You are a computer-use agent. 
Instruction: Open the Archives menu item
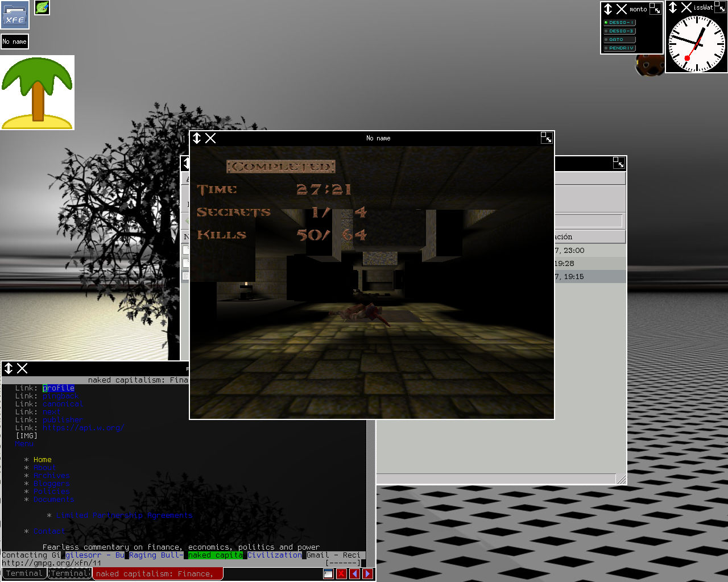pos(52,476)
